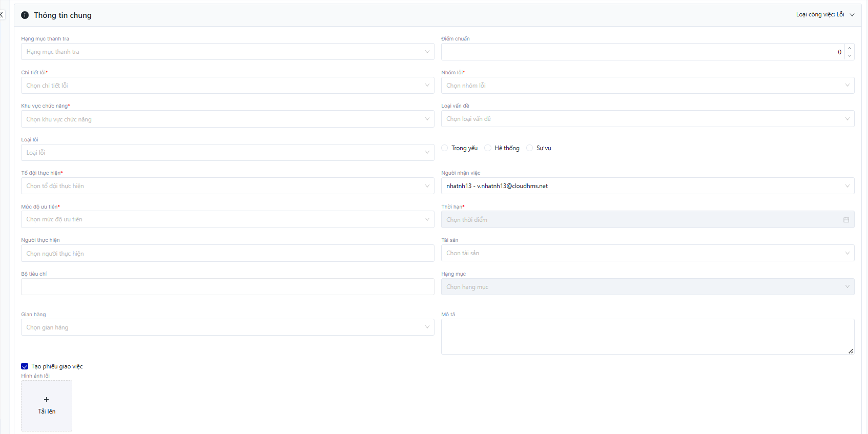868x434 pixels.
Task: Open Loại công việc: Lỗi selector
Action: coord(824,15)
